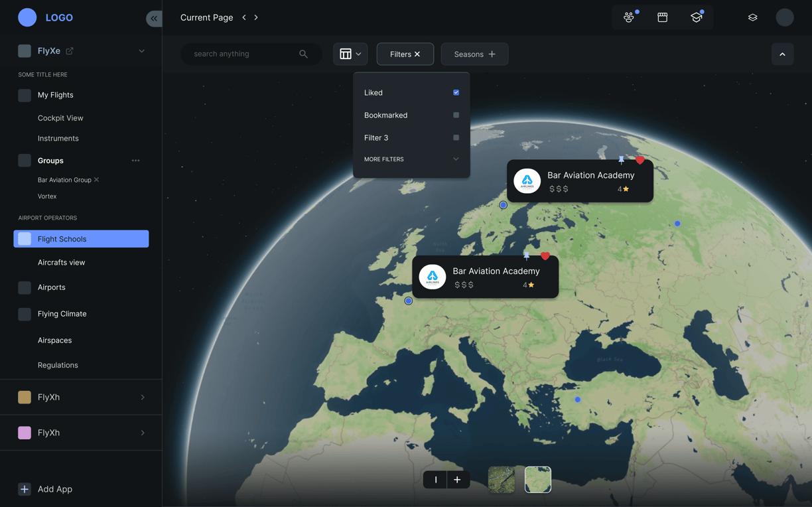Click the search magnifier icon

tap(303, 54)
